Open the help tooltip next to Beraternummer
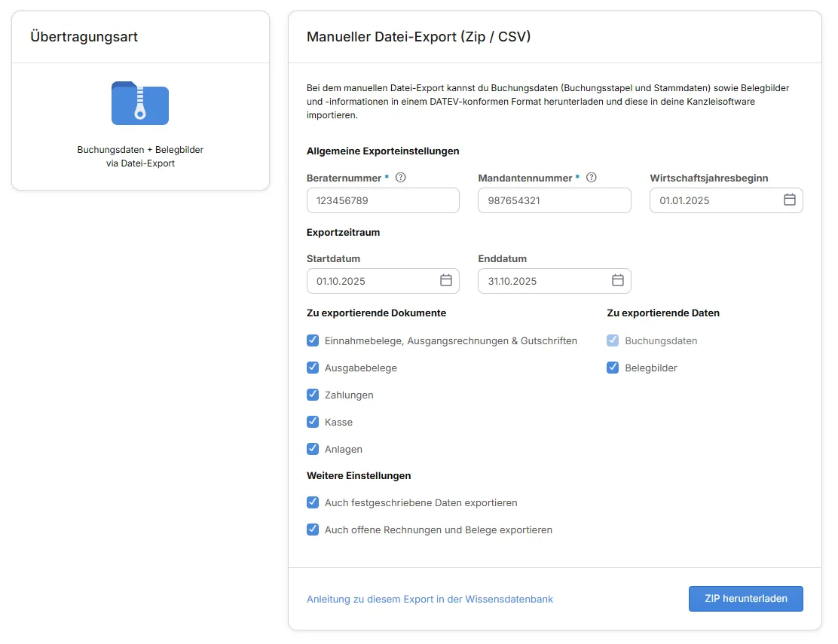The width and height of the screenshot is (838, 644). coord(400,178)
